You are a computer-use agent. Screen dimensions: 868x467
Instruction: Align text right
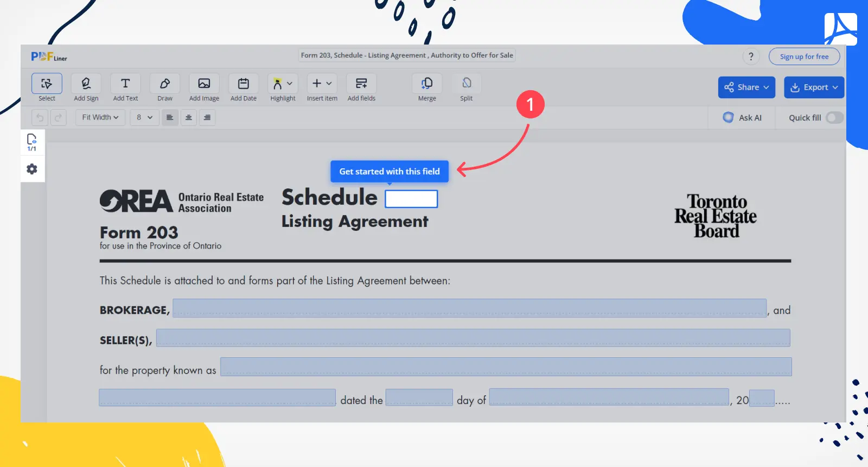pyautogui.click(x=207, y=117)
